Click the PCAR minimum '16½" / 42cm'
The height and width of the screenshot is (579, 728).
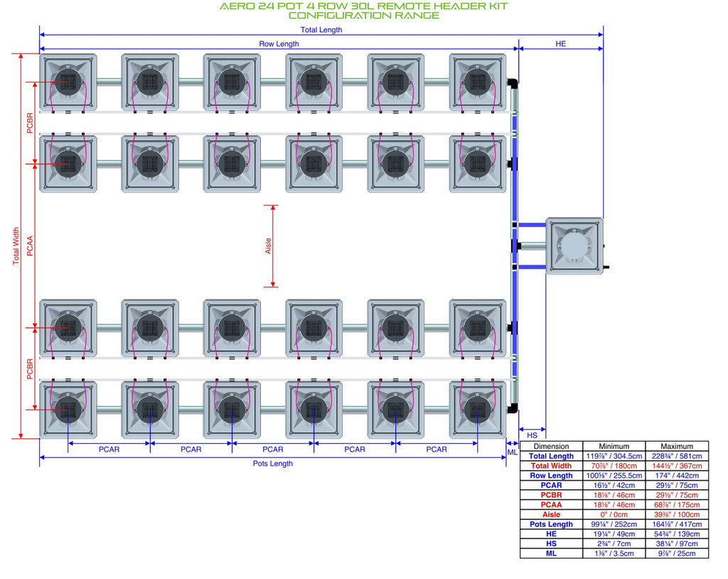[x=614, y=485]
